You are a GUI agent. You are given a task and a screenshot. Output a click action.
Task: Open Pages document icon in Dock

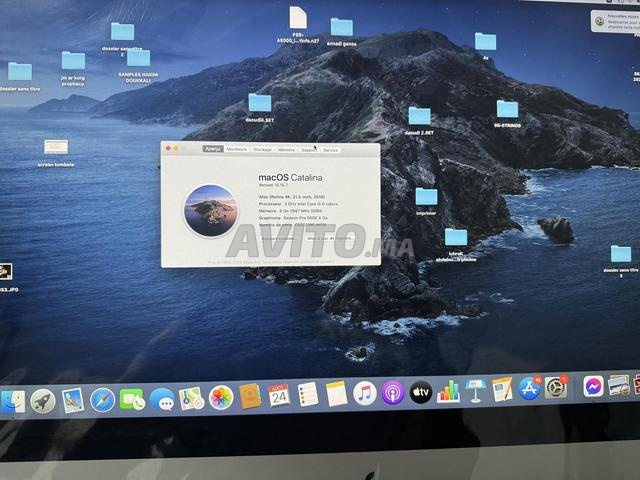502,389
